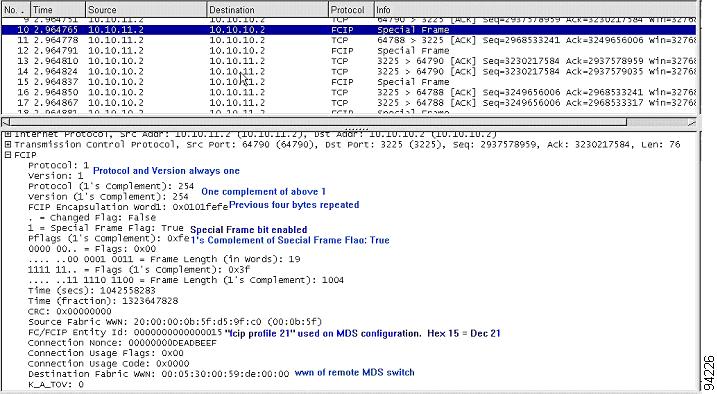Sort packets by the Destination column header

pyautogui.click(x=268, y=10)
